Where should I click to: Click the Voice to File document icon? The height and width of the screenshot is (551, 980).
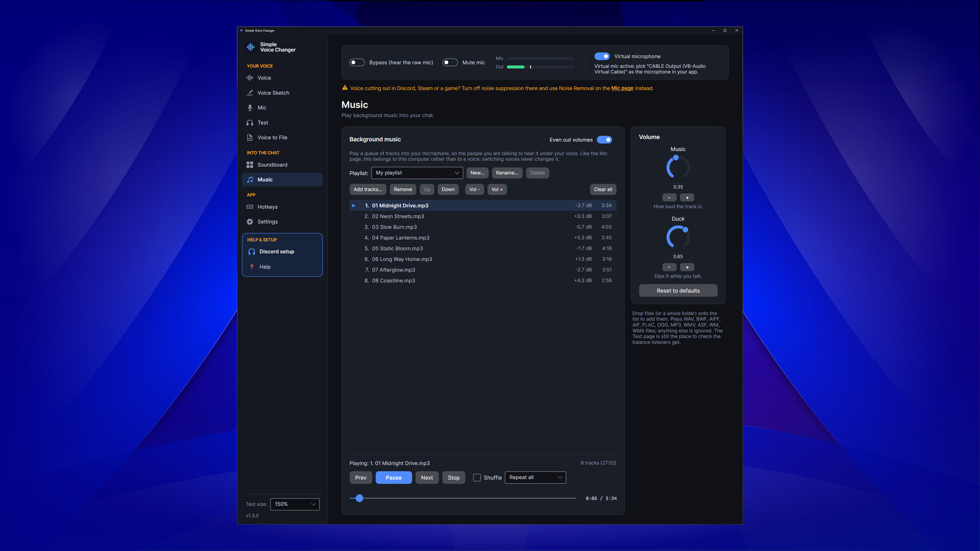250,138
